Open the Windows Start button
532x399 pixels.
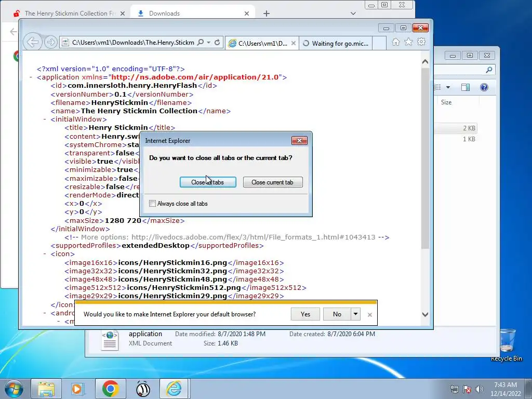[14, 389]
